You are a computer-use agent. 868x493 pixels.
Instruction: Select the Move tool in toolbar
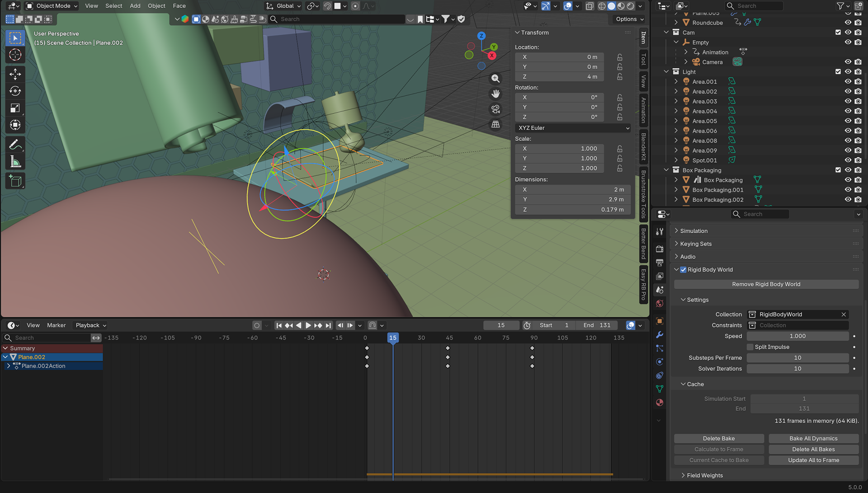(15, 74)
